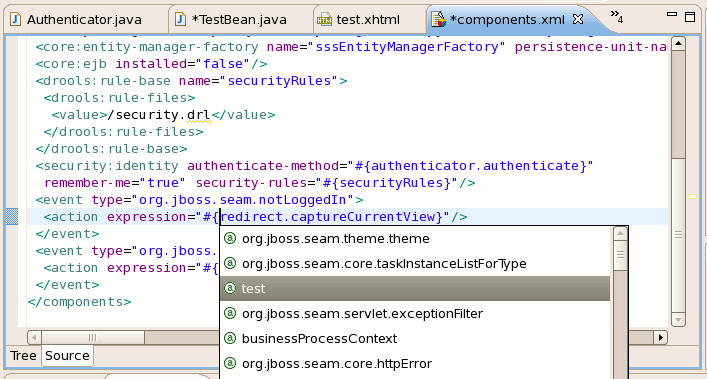Click the Authenticator.java file icon
Image resolution: width=707 pixels, height=379 pixels.
point(15,19)
